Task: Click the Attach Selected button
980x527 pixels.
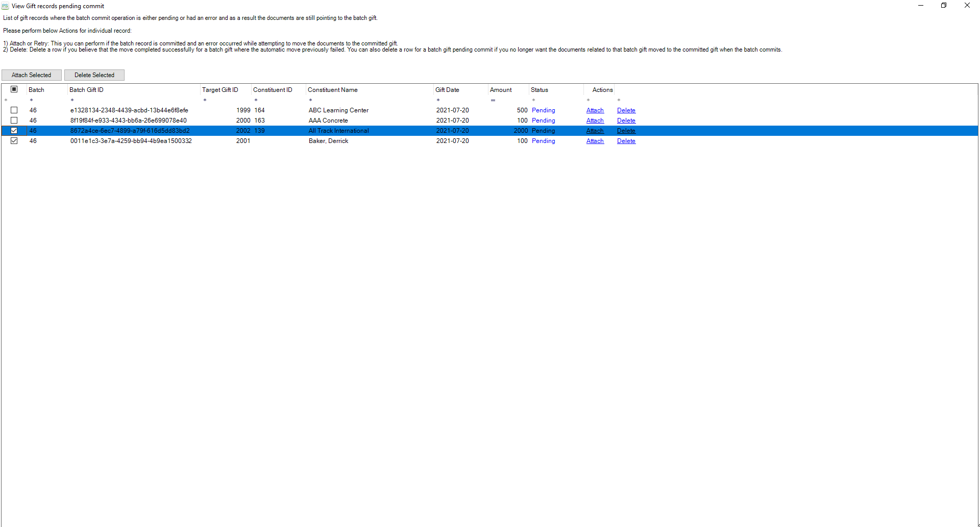Action: (32, 75)
